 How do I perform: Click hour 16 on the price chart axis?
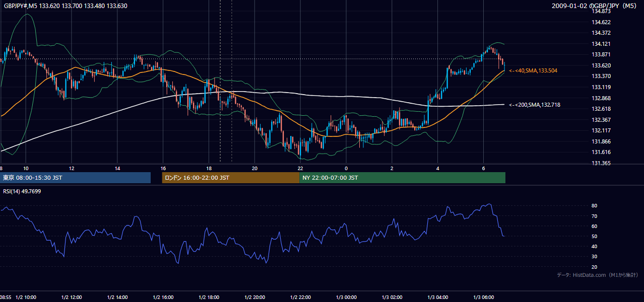click(x=163, y=168)
